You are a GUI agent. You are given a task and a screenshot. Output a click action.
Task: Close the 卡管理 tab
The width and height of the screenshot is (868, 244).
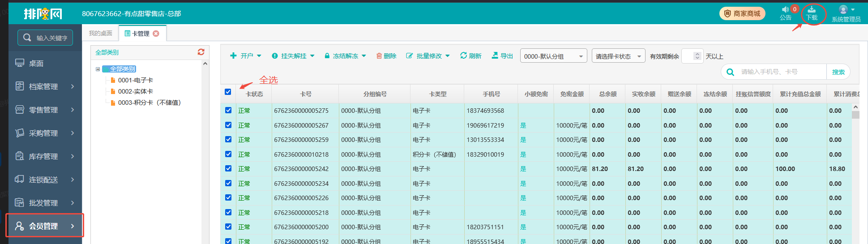pos(156,34)
